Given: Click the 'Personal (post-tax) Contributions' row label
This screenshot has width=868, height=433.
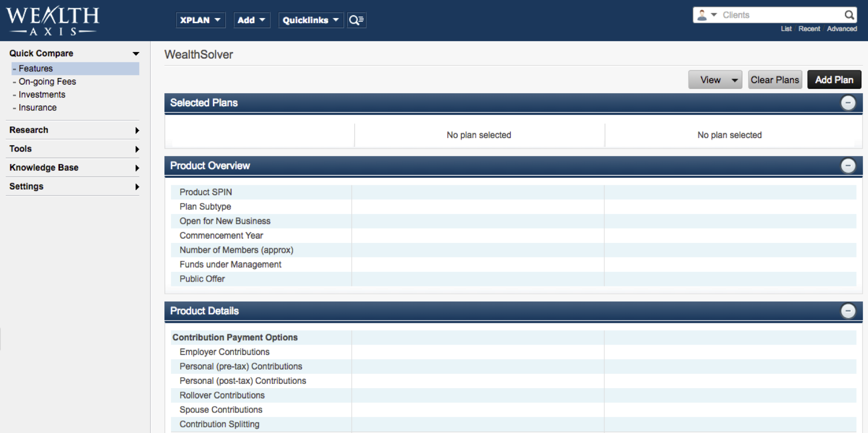Looking at the screenshot, I should [243, 381].
